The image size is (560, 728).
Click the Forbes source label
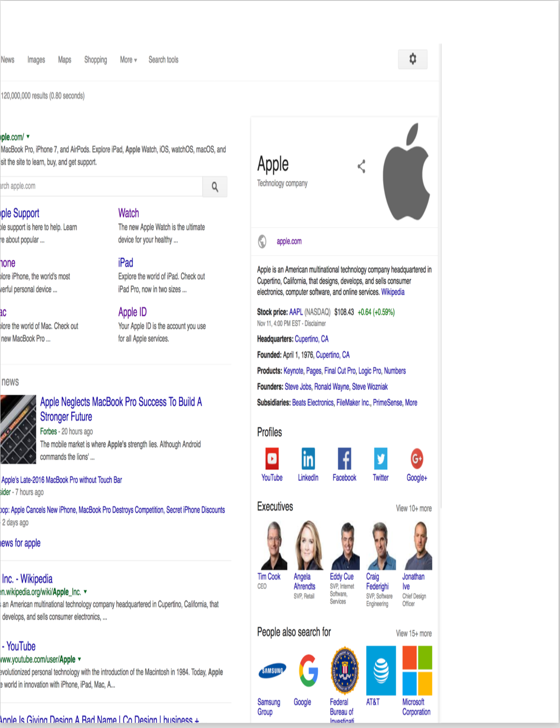click(49, 431)
